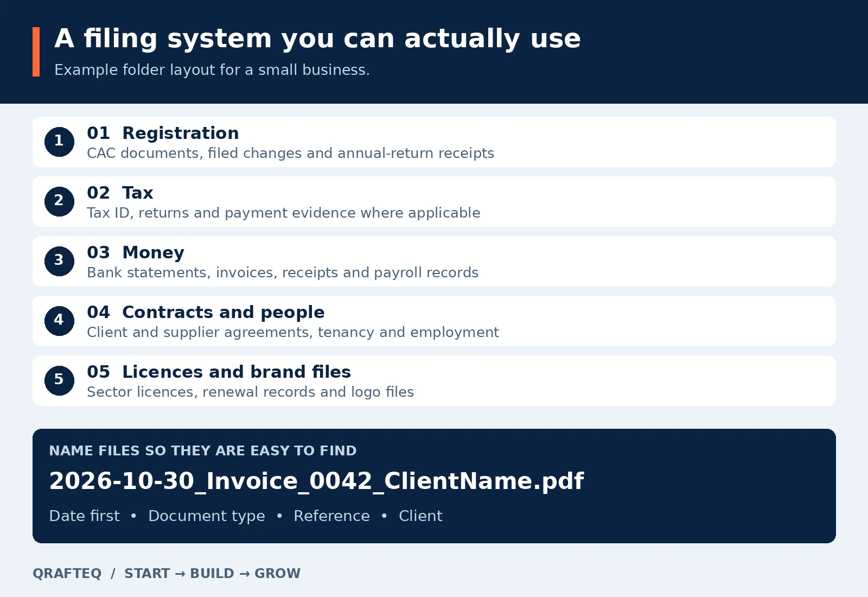
Task: Click 'CAC documents, filed changes and annual-return receipts'
Action: point(290,154)
